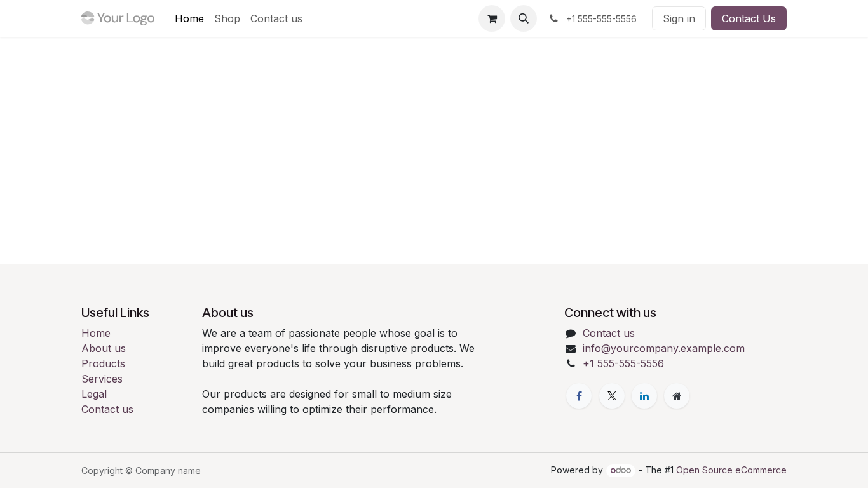Click the home icon in footer socials
Screen dimensions: 868x488
click(x=677, y=396)
